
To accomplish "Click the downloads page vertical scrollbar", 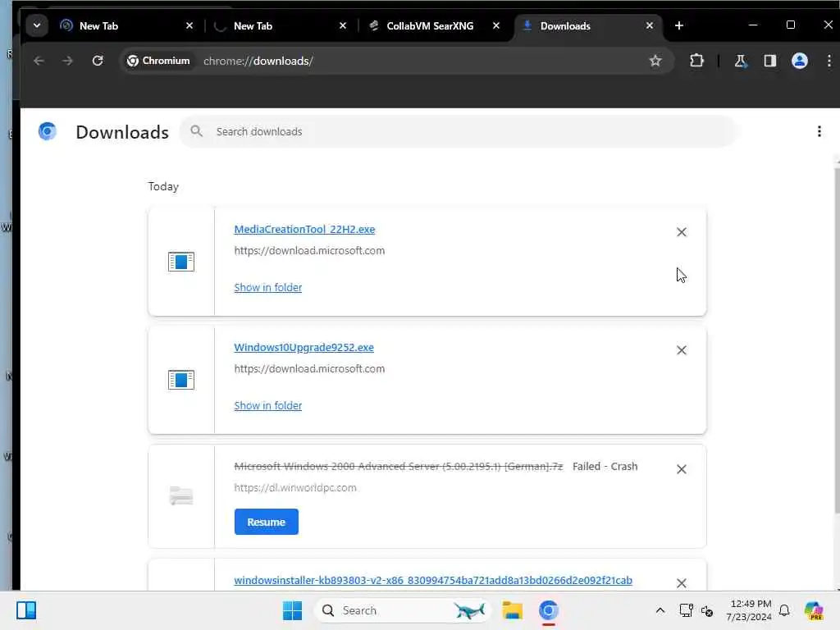I will pos(837,340).
